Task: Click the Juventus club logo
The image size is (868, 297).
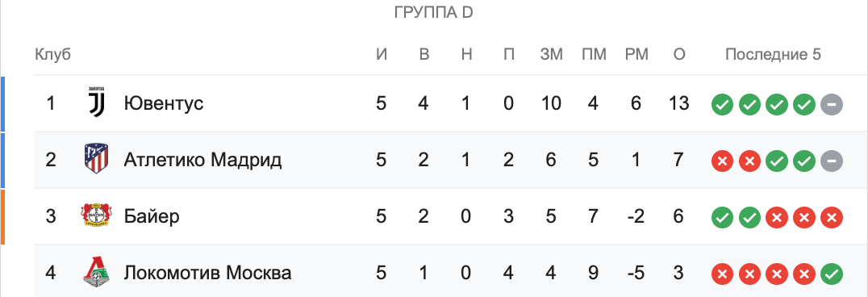Action: pos(96,102)
